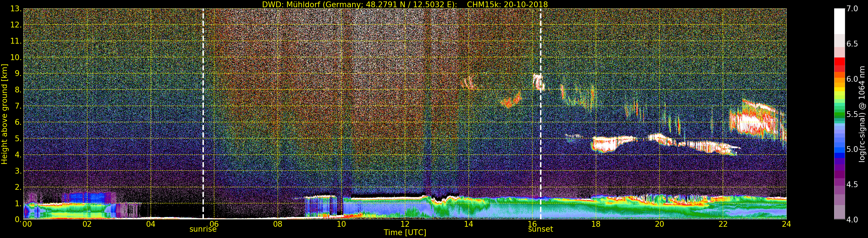Click the 'sunset' label below the time axis
Screen dimensions: 868x238
click(x=541, y=229)
